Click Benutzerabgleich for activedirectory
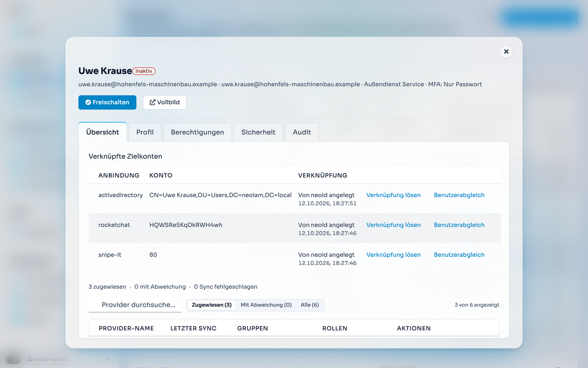588x368 pixels. click(x=459, y=195)
